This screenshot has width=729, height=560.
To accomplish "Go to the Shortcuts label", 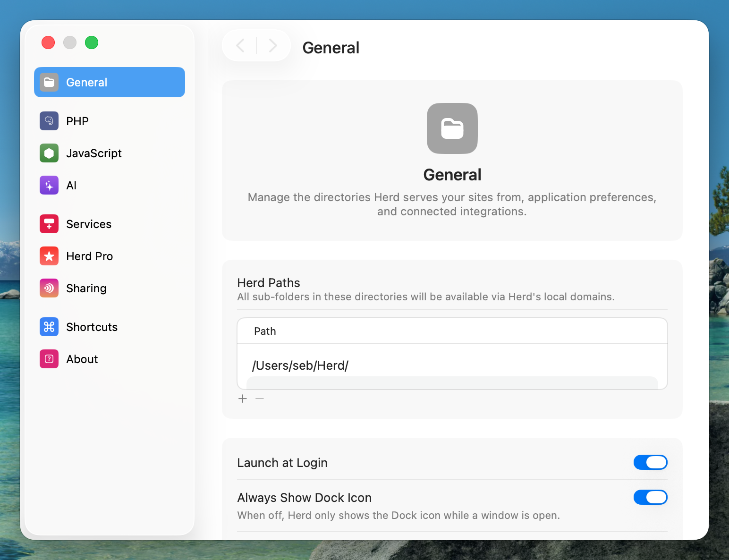I will point(92,327).
